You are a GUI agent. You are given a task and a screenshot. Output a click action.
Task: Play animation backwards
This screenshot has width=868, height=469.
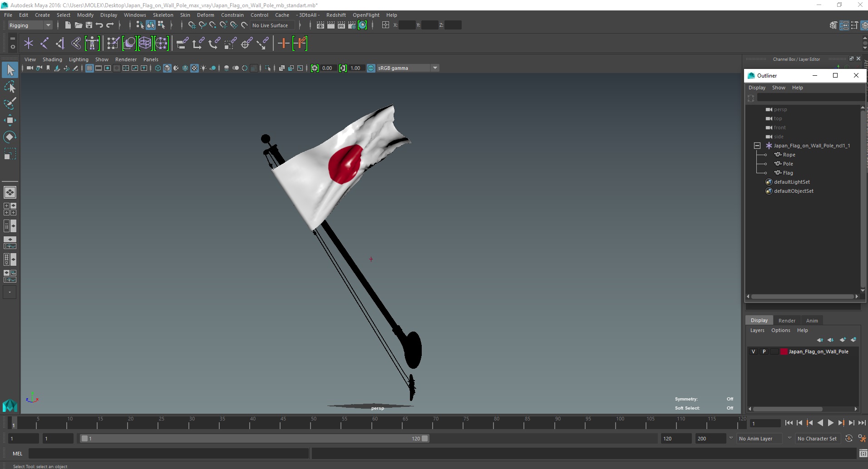coord(820,423)
